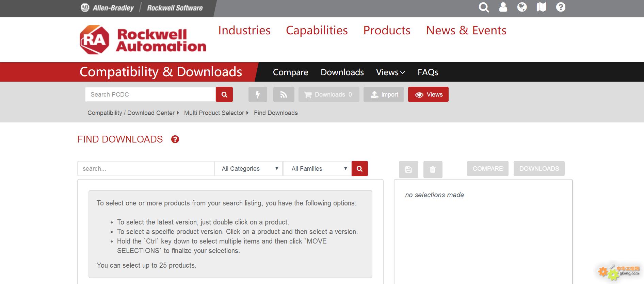Click the Compatibility & Downloads title

(161, 72)
